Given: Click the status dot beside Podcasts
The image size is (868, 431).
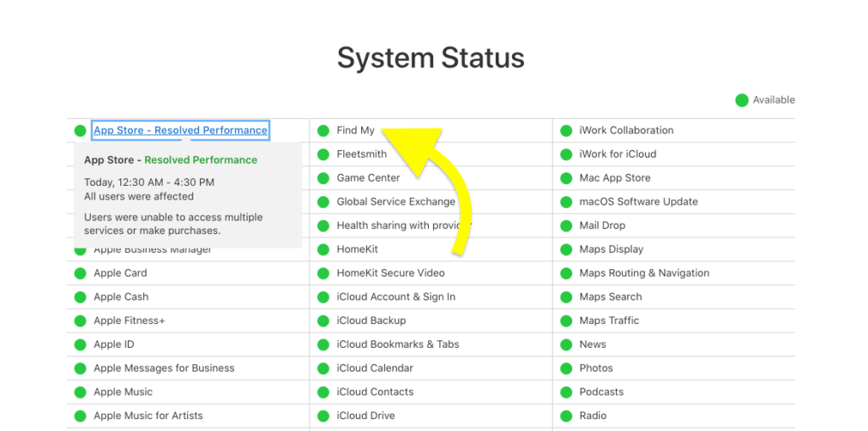Looking at the screenshot, I should (x=565, y=393).
